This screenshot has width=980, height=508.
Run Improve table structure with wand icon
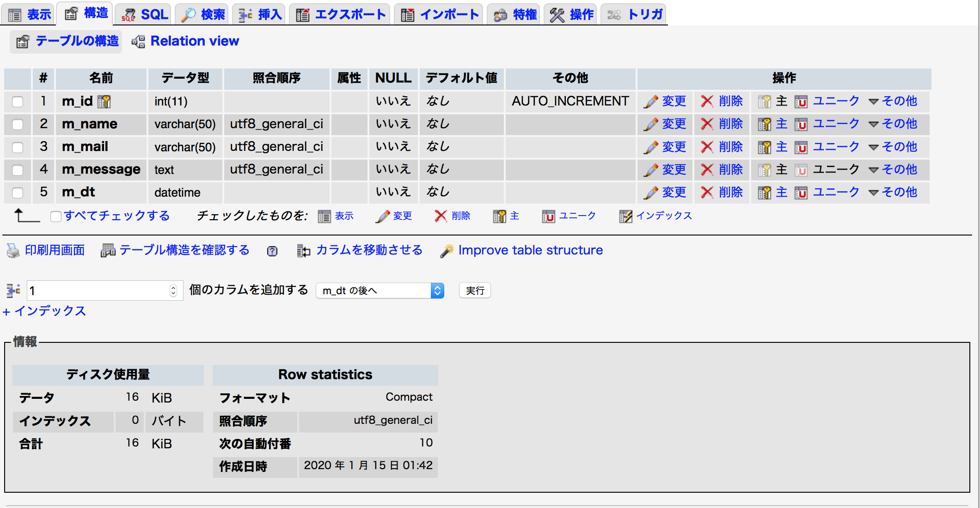tap(446, 250)
